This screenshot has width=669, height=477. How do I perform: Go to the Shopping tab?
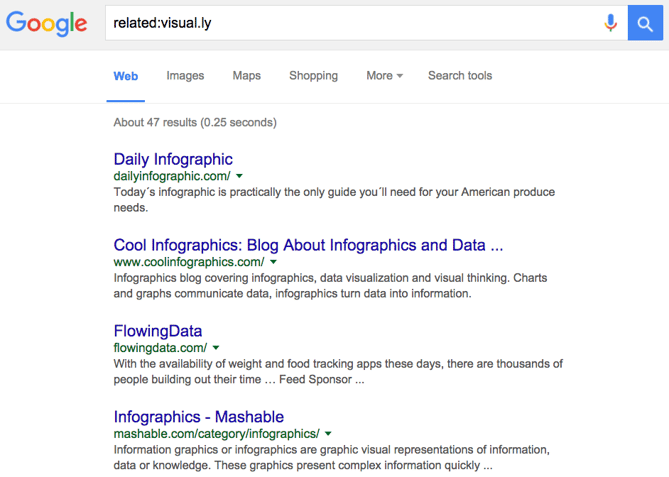(313, 76)
